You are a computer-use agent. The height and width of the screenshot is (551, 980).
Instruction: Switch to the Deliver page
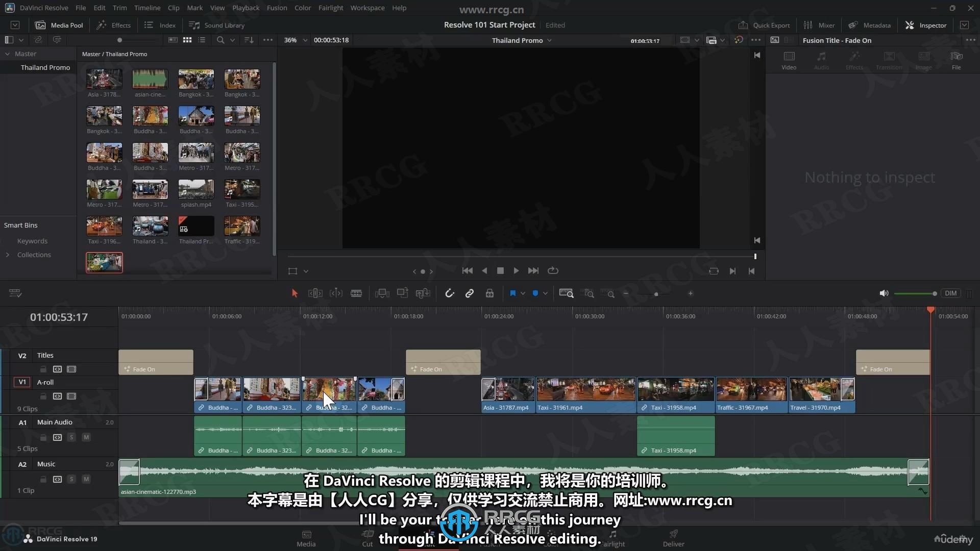674,538
